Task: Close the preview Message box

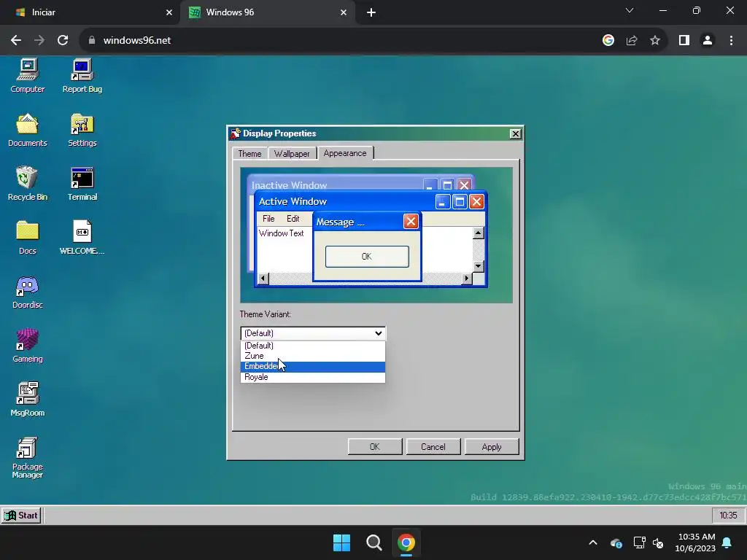Action: click(411, 222)
